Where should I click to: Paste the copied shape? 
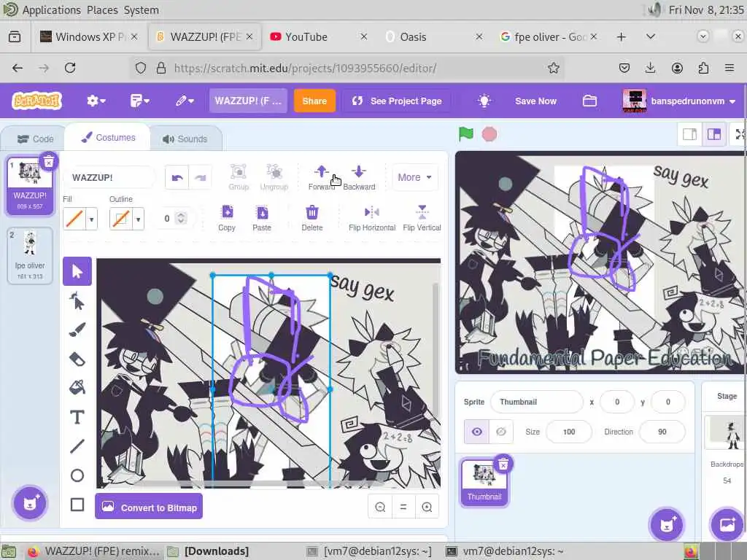262,218
